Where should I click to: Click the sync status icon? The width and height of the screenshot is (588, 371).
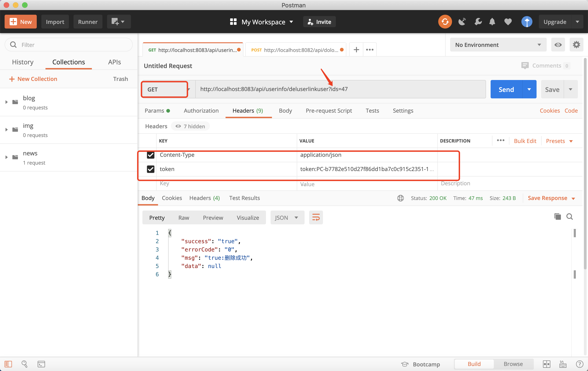coord(445,22)
